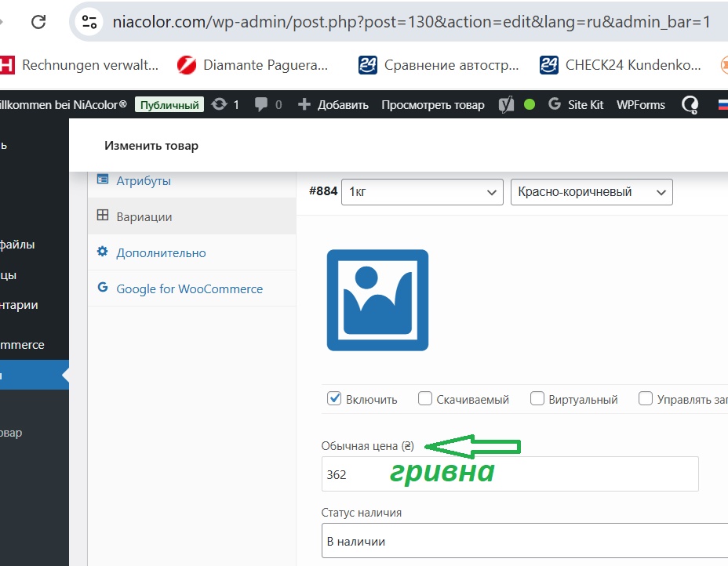This screenshot has width=728, height=566.
Task: Click the Yoast SEO icon in admin bar
Action: click(507, 104)
